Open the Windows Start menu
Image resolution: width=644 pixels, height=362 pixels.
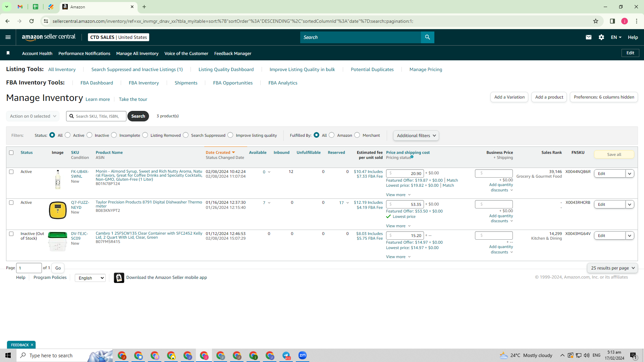(x=8, y=355)
